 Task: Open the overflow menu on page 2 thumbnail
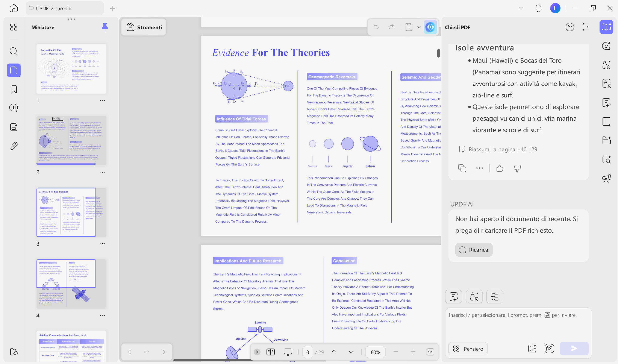[103, 172]
